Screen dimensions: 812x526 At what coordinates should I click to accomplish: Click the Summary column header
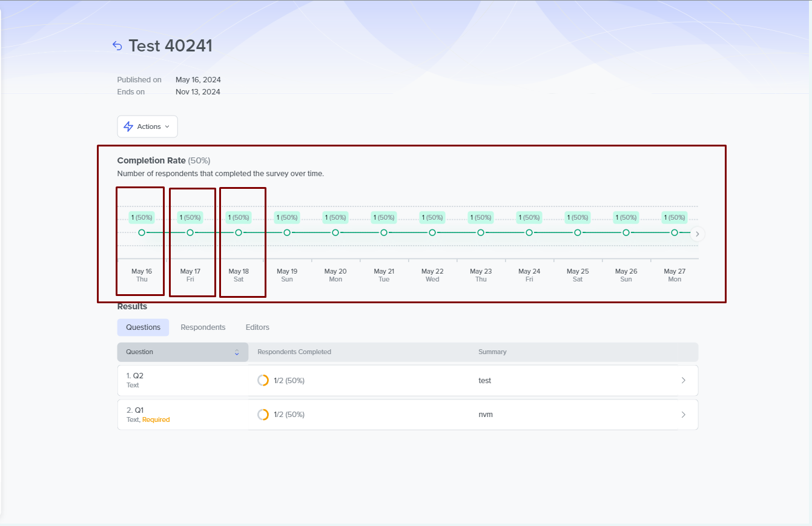(x=492, y=352)
